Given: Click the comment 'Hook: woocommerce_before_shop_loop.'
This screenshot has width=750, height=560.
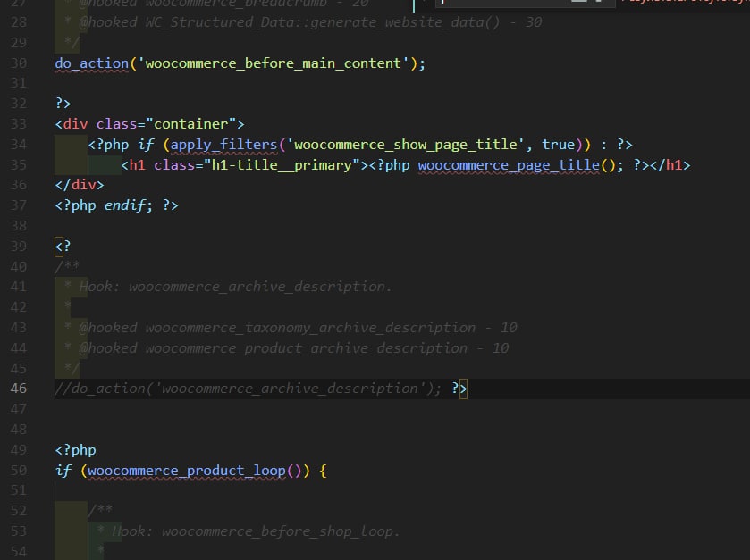Looking at the screenshot, I should tap(256, 531).
